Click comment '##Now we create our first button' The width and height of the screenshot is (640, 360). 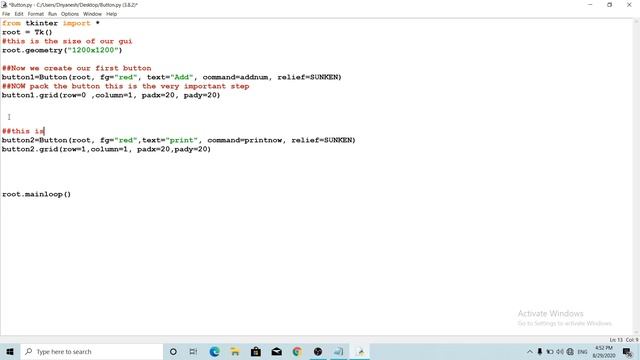tap(76, 68)
